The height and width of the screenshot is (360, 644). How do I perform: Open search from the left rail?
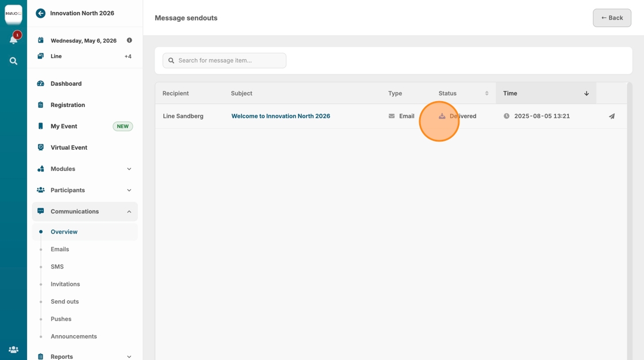(x=14, y=61)
